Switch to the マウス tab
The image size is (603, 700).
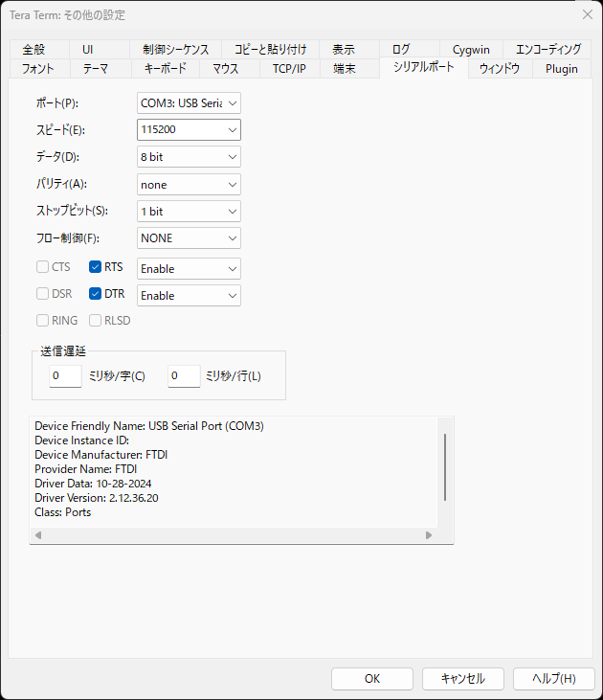(230, 69)
